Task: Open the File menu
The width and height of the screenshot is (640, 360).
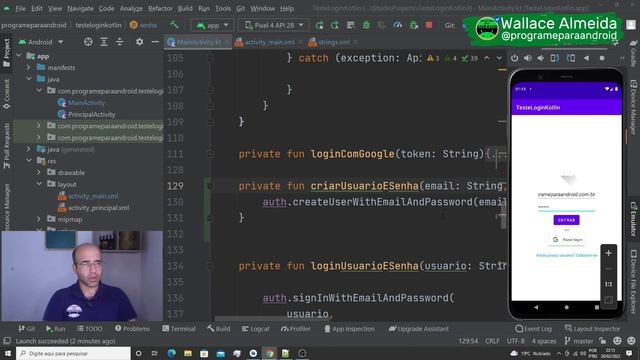Action: pos(20,8)
